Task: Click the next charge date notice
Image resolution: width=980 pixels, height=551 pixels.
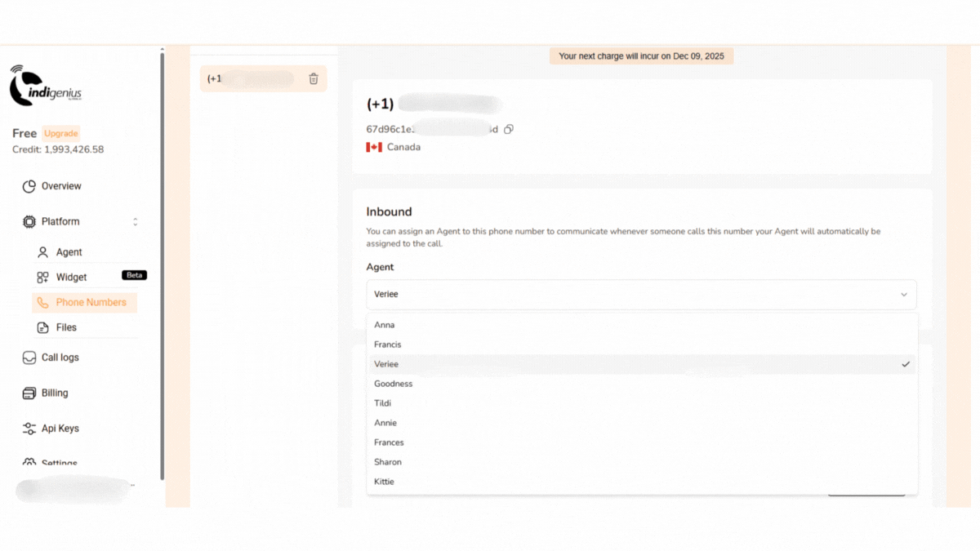Action: tap(641, 56)
